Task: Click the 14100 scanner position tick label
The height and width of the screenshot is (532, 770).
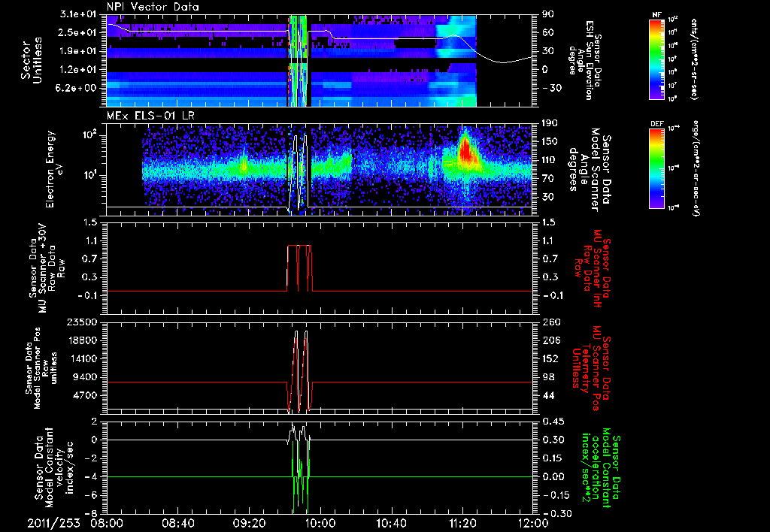Action: point(82,358)
